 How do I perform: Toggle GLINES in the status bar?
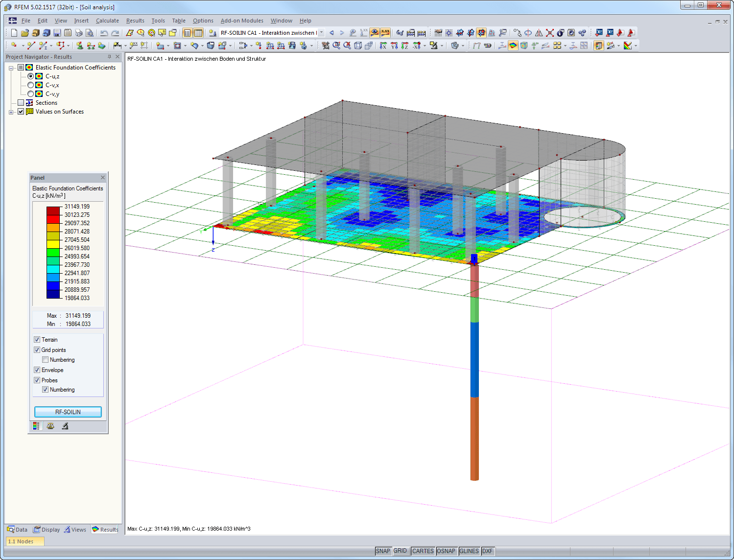tap(469, 551)
